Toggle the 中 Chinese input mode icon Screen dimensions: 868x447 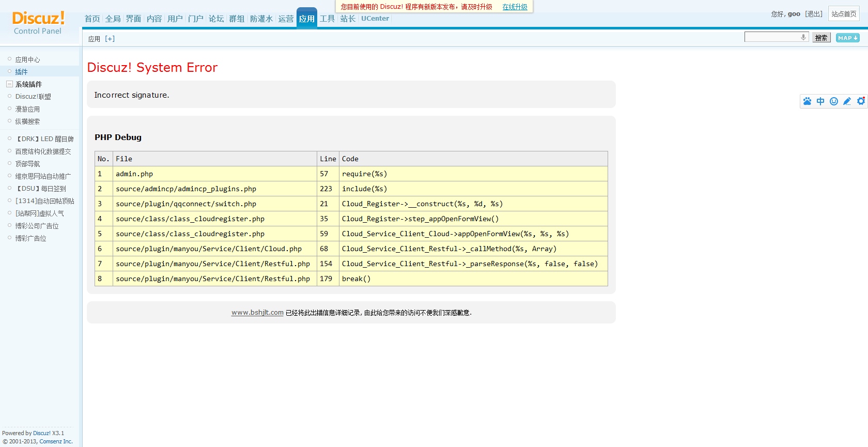pos(820,101)
